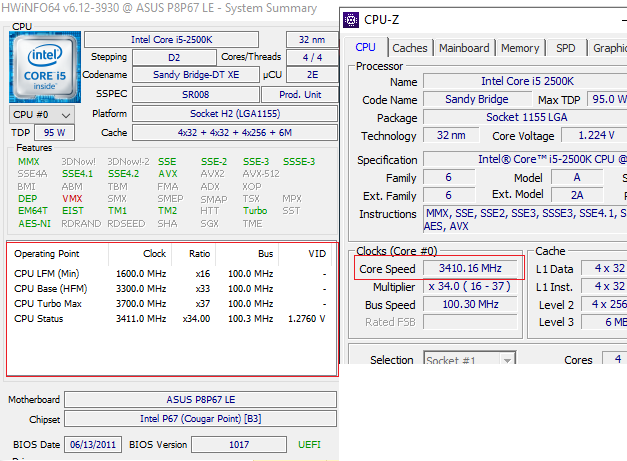Click the Level 3 cache 6 MB field

point(604,322)
